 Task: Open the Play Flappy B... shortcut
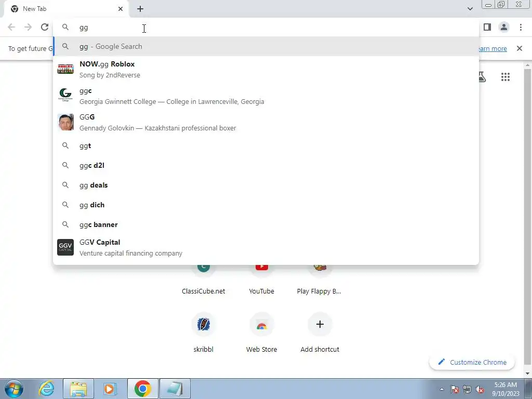click(320, 279)
